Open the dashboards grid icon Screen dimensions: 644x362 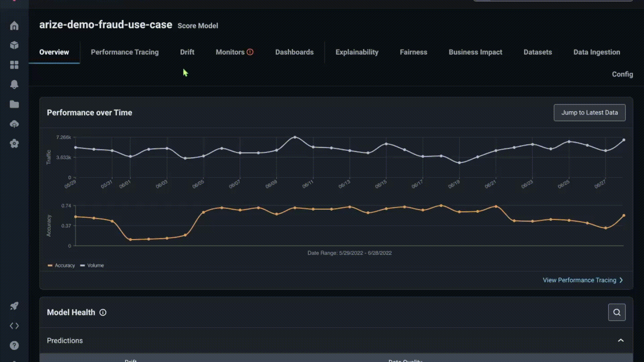click(x=14, y=65)
